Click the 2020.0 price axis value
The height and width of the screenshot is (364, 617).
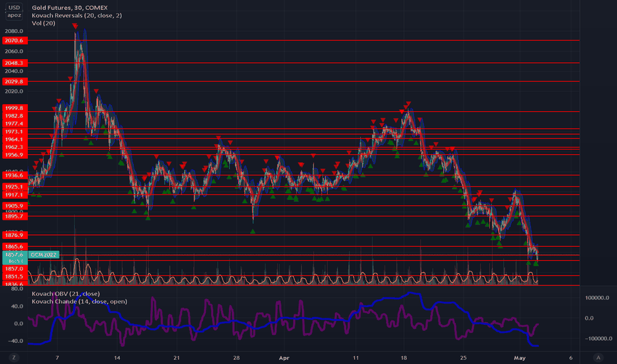click(x=14, y=91)
